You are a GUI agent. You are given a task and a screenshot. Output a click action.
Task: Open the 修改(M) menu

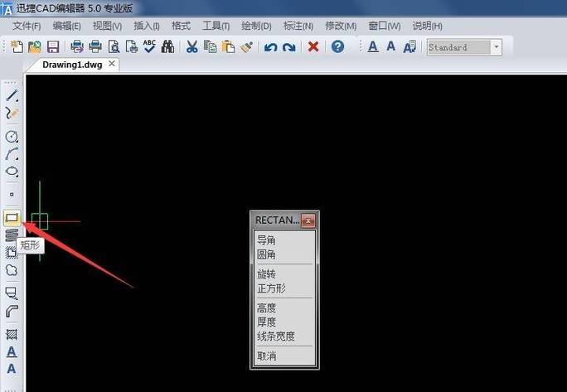pos(341,26)
